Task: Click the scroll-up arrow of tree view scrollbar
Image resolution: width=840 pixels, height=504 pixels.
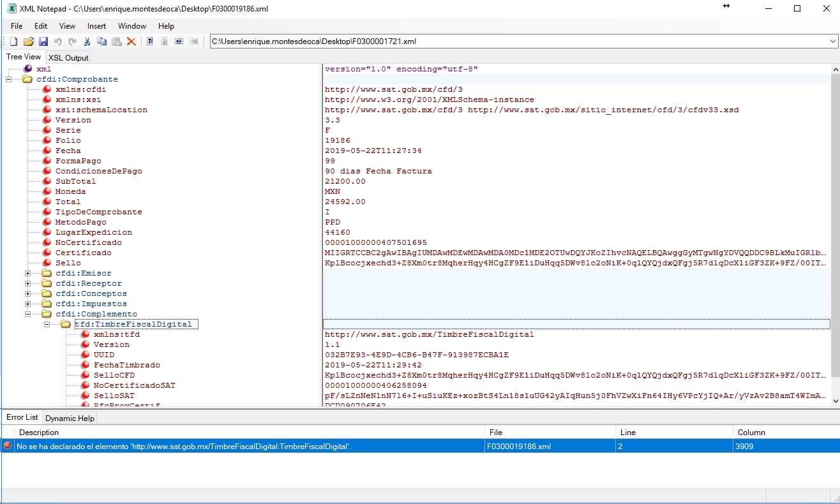Action: pos(835,68)
